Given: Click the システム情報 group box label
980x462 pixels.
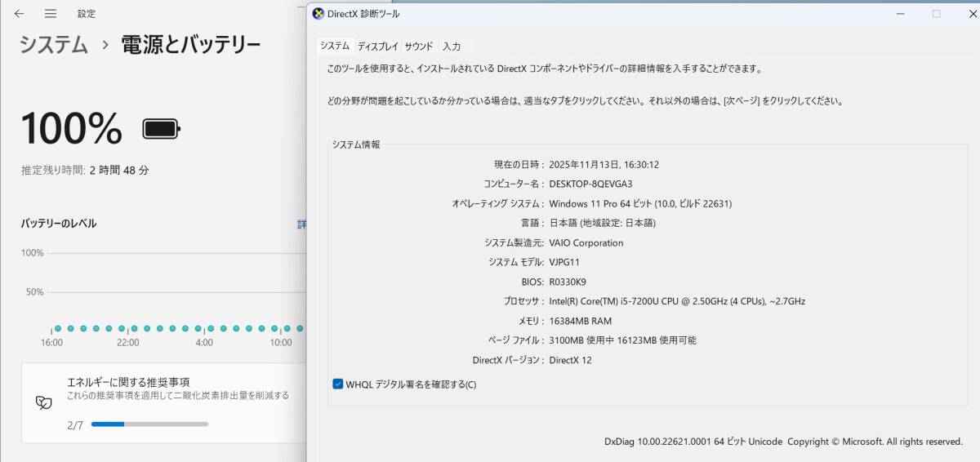Looking at the screenshot, I should (x=355, y=144).
